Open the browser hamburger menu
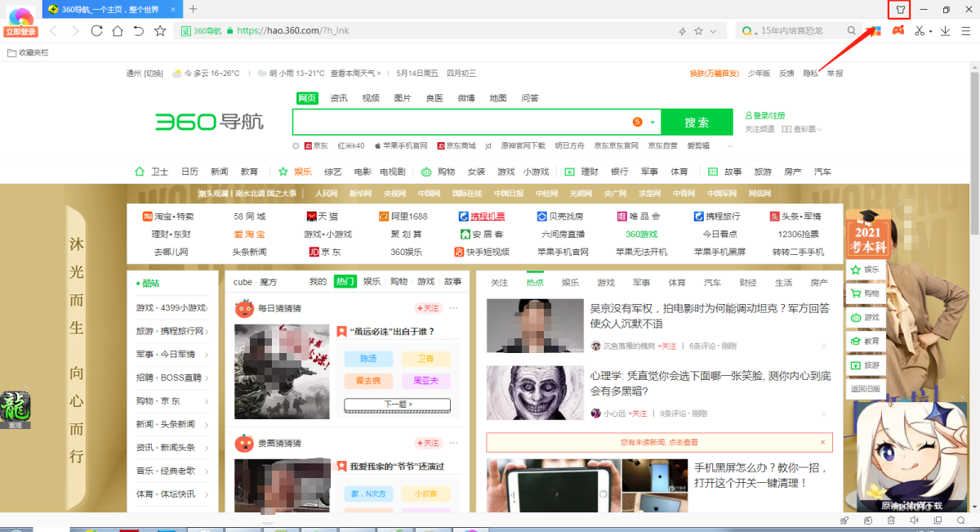This screenshot has height=532, width=980. [x=966, y=31]
